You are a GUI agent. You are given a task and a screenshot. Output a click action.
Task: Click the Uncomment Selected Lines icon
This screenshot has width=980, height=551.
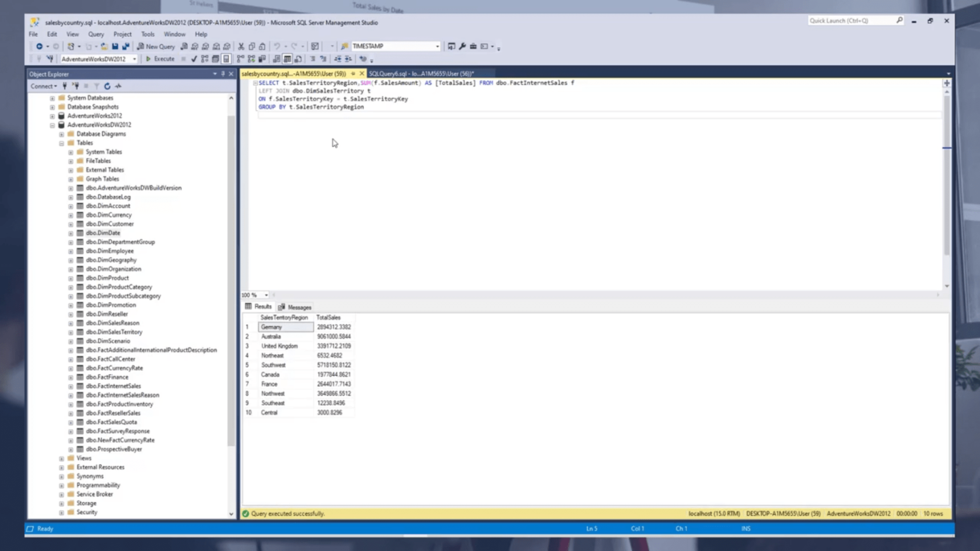point(323,59)
